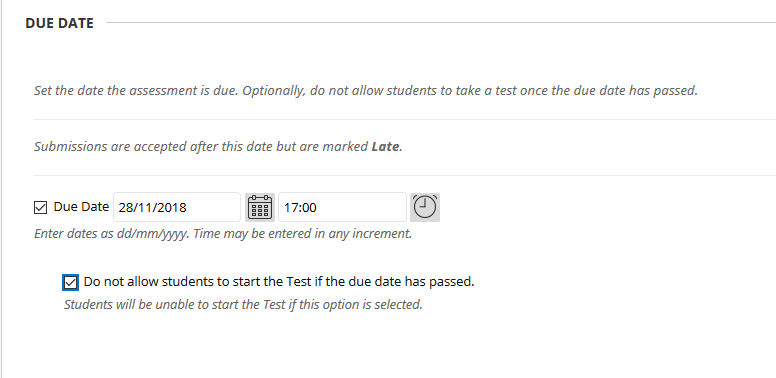Screen dimensions: 776x378
Task: Click the bold 'Late' word
Action: click(385, 146)
